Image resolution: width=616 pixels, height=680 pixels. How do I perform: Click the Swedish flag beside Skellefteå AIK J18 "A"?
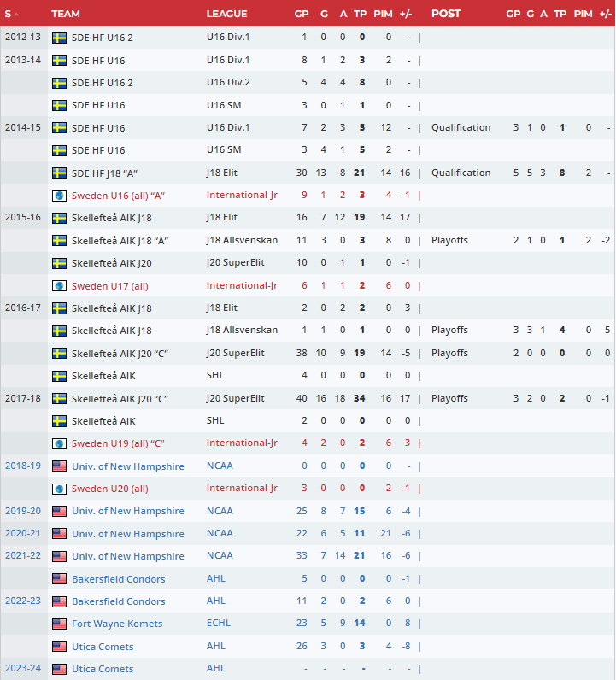pyautogui.click(x=60, y=240)
